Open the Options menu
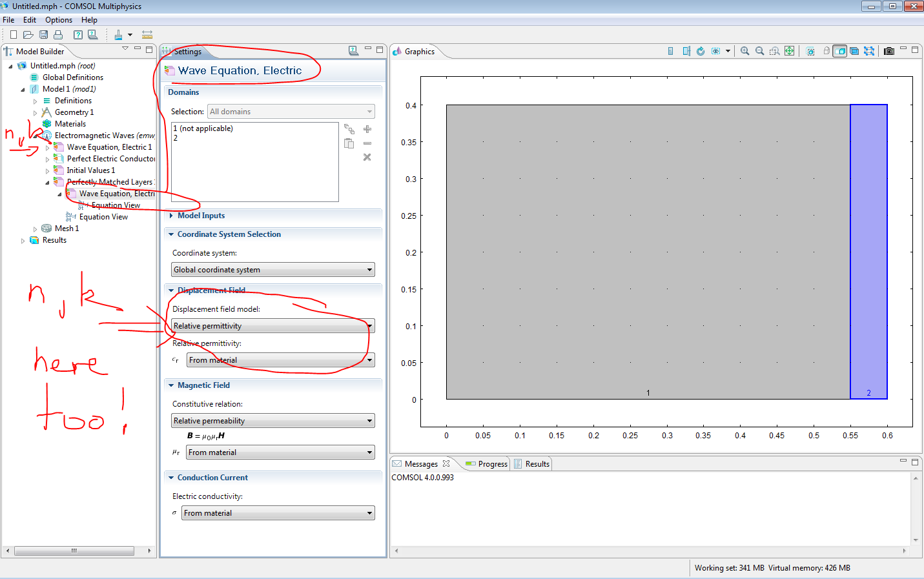The height and width of the screenshot is (579, 924). (58, 20)
